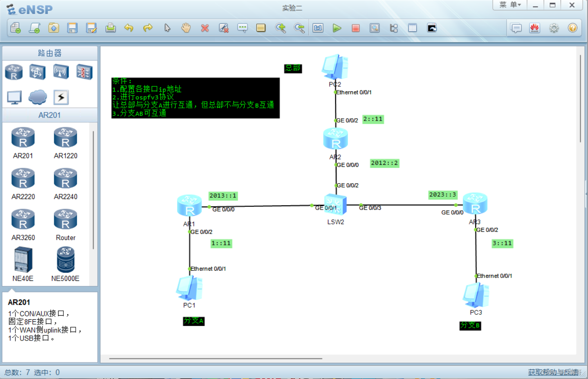
Task: Activate the hand pan tool
Action: (x=186, y=28)
